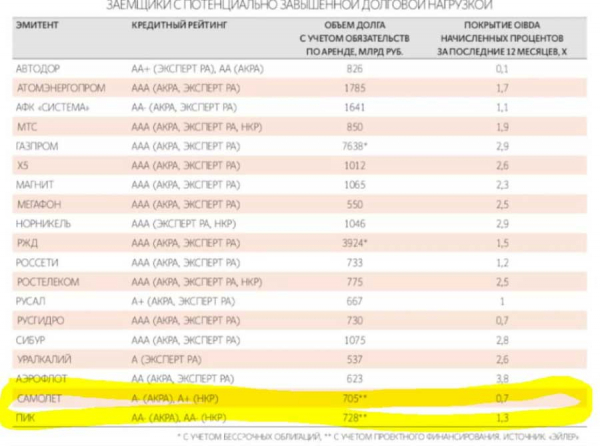Select the АТОМЭНЕРГОПРОМ debt value 1785
Image resolution: width=600 pixels, height=446 pixels.
pos(353,87)
